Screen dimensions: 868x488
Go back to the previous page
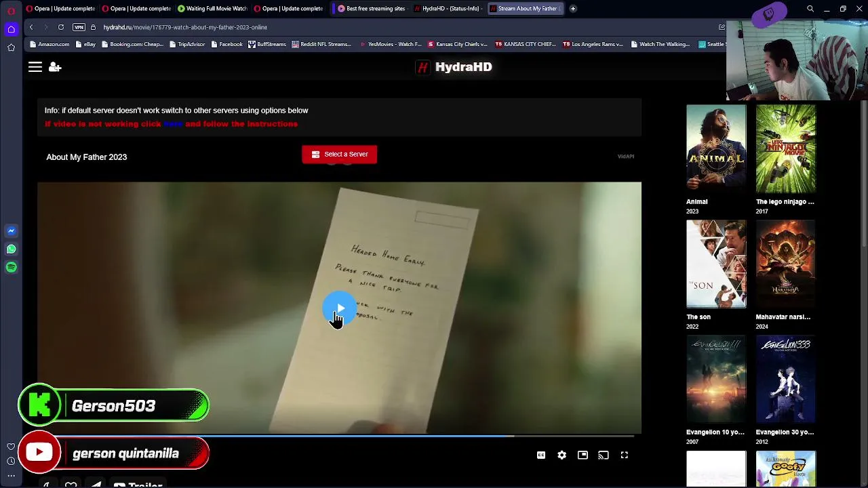pyautogui.click(x=31, y=27)
